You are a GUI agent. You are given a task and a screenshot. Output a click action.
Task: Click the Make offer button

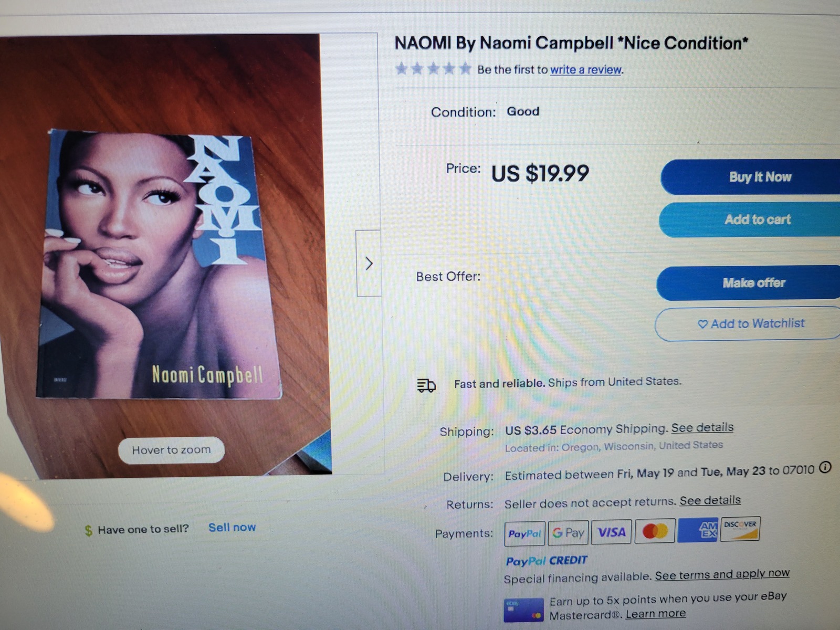pyautogui.click(x=748, y=283)
